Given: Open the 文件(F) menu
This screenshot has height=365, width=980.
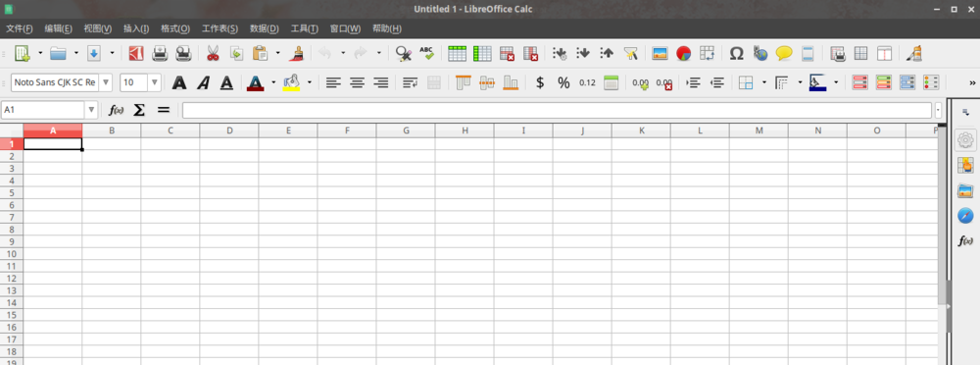Looking at the screenshot, I should click(20, 28).
